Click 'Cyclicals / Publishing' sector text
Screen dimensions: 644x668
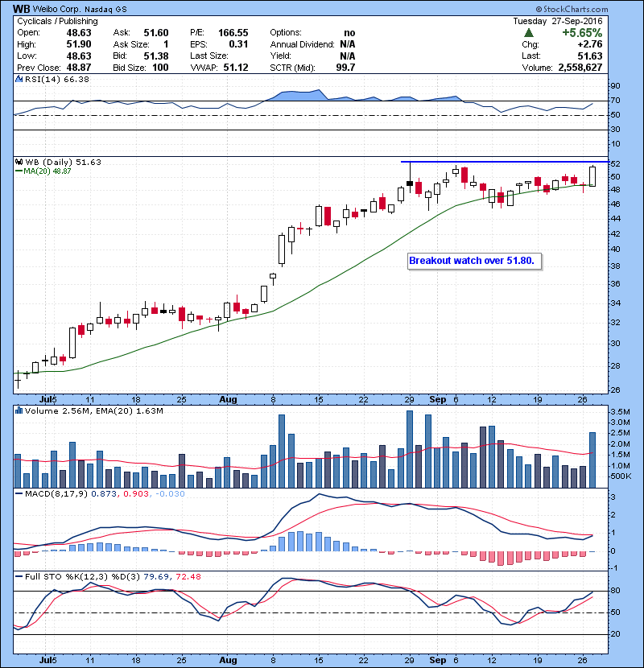pos(57,21)
